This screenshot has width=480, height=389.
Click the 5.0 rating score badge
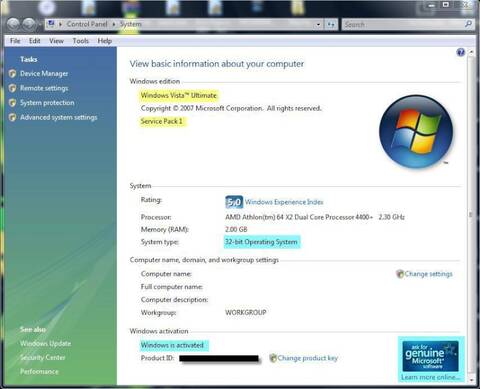click(234, 202)
